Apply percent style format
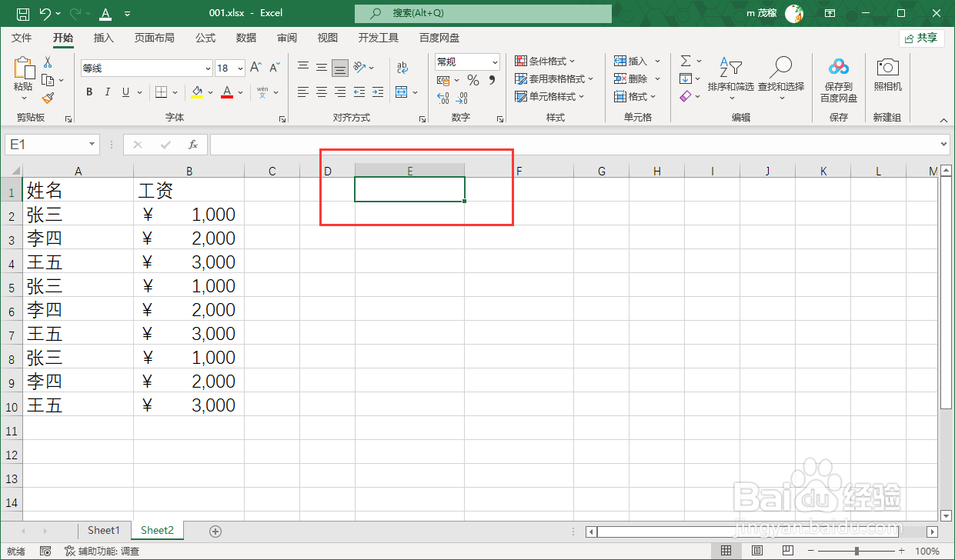955x560 pixels. [x=472, y=80]
